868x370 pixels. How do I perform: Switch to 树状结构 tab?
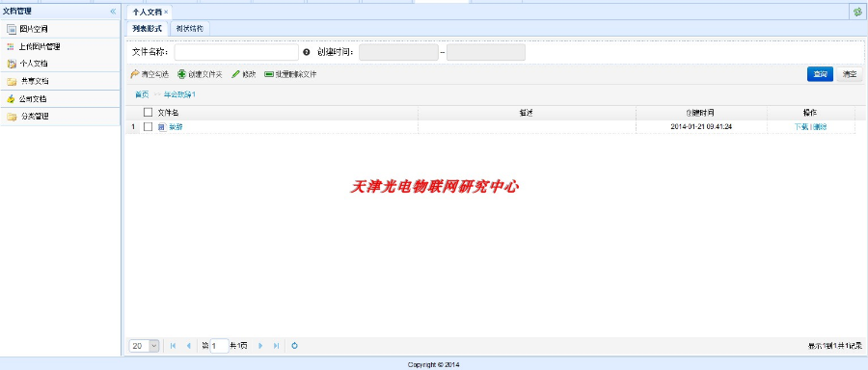189,28
